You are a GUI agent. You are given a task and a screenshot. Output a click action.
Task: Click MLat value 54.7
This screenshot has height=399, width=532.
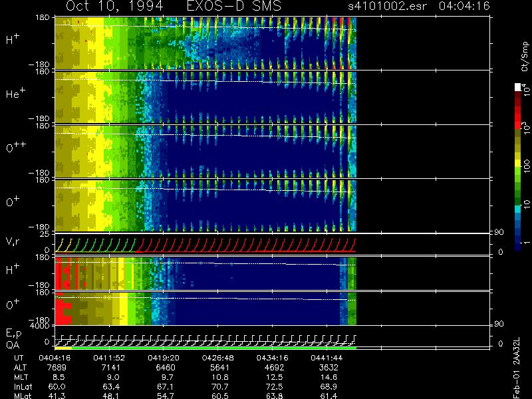(x=166, y=396)
